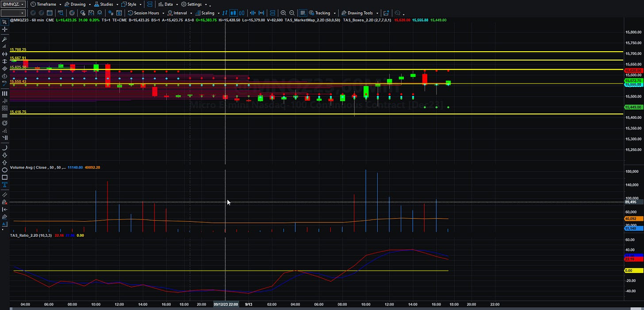Expand the Session Hours dropdown
Screen dimensions: 644x310
point(146,13)
